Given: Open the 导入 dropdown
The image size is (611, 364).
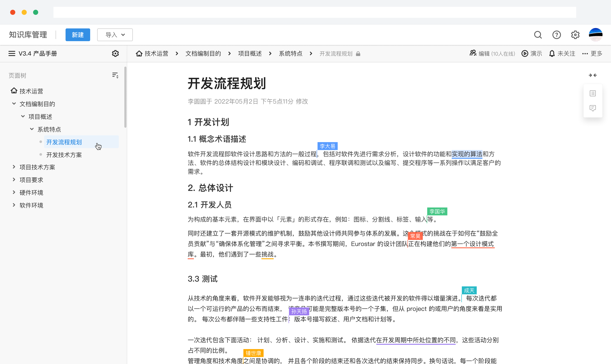Looking at the screenshot, I should coord(115,35).
